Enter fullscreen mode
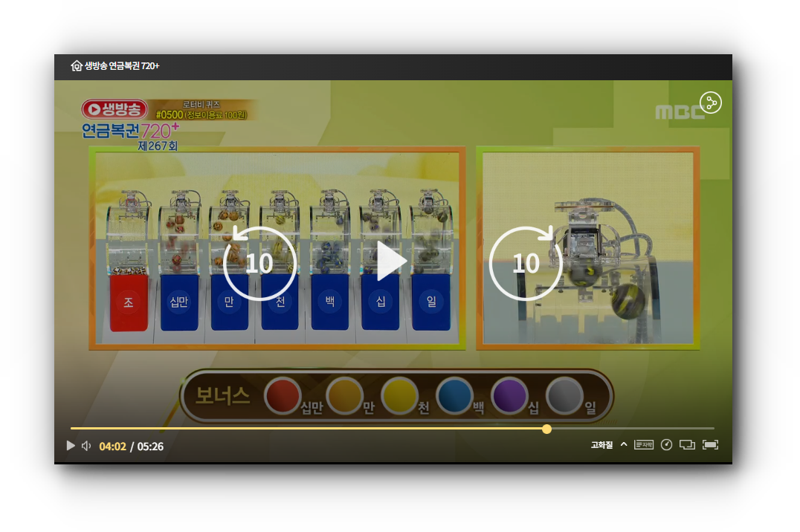Viewport: 800px width, 532px height. [x=710, y=445]
